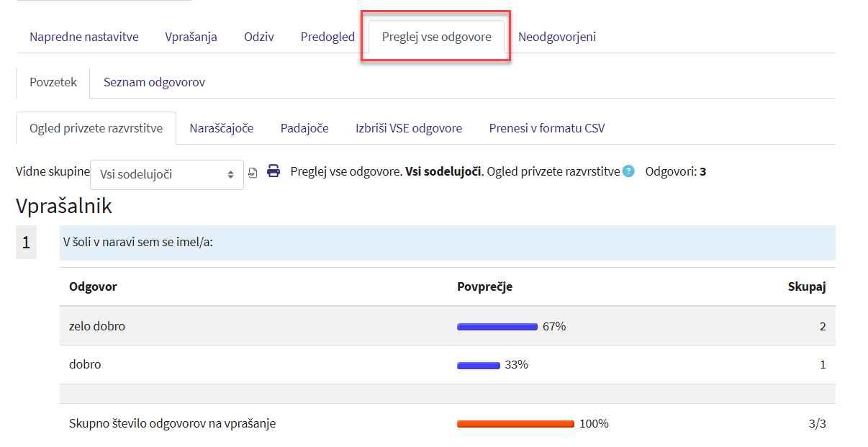
Task: Click the 100% orange total bar
Action: (x=515, y=424)
